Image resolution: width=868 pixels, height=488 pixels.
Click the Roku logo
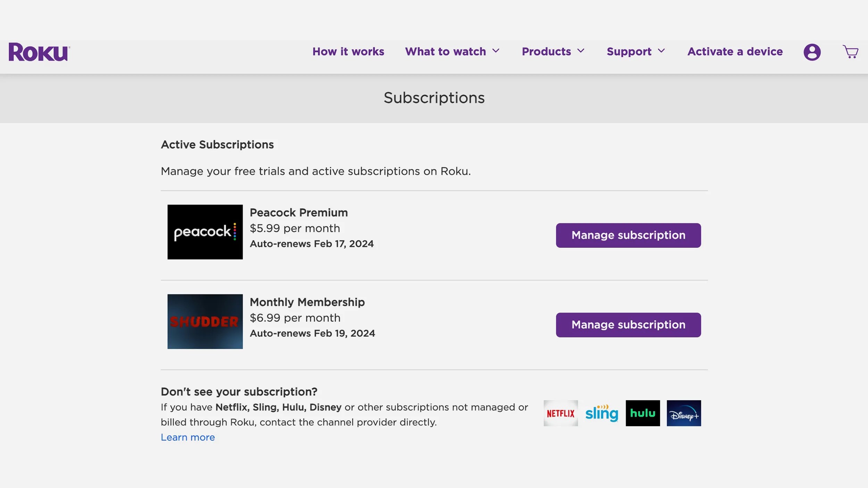pos(39,52)
